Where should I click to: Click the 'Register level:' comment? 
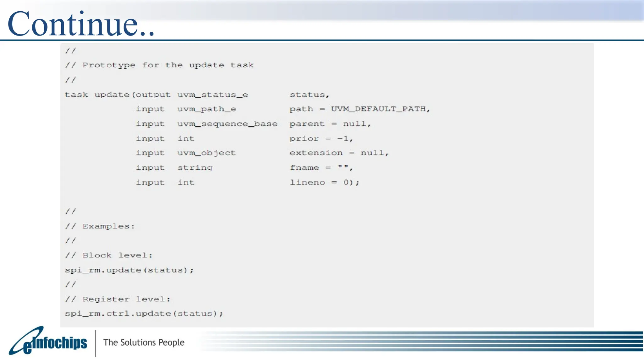click(x=126, y=299)
